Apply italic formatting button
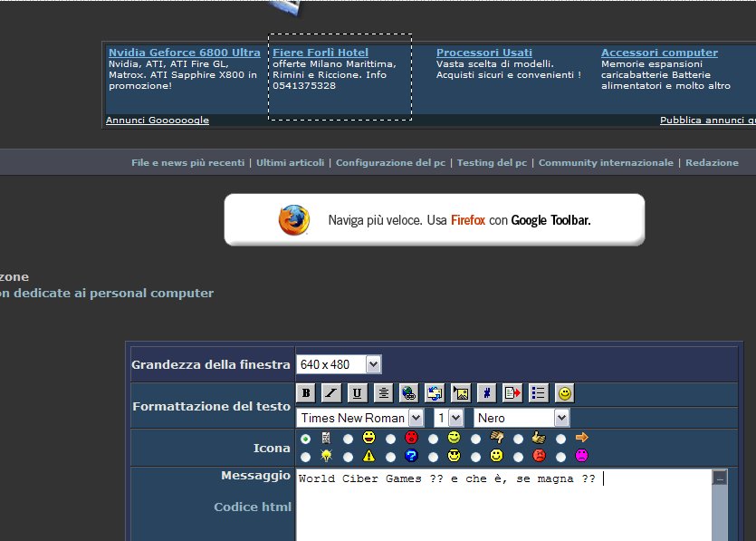The width and height of the screenshot is (756, 541). click(331, 393)
